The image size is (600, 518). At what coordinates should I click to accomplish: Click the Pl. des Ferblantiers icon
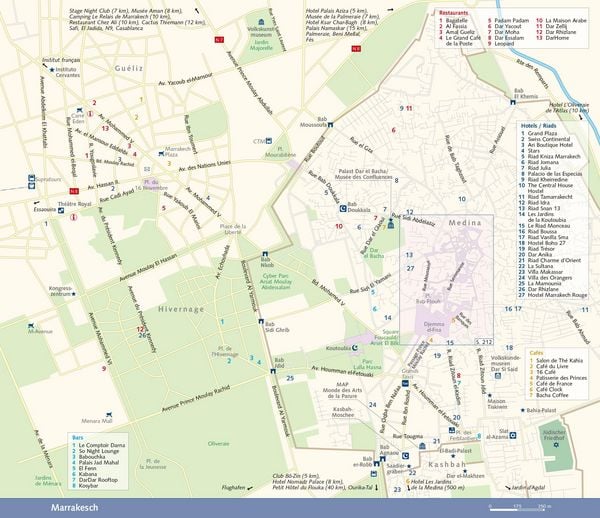[x=452, y=430]
